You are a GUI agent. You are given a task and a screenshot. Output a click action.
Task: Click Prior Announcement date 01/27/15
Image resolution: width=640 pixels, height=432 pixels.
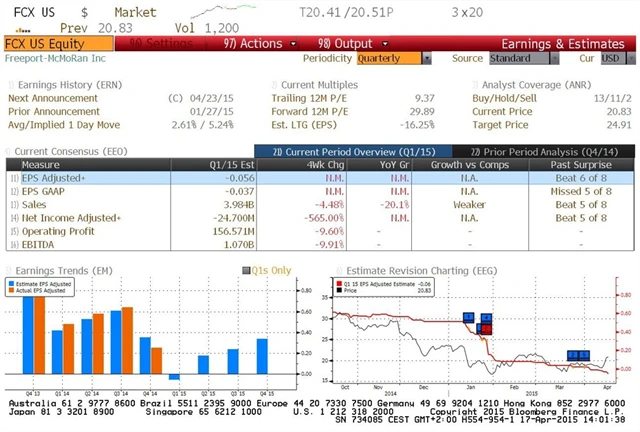(211, 111)
